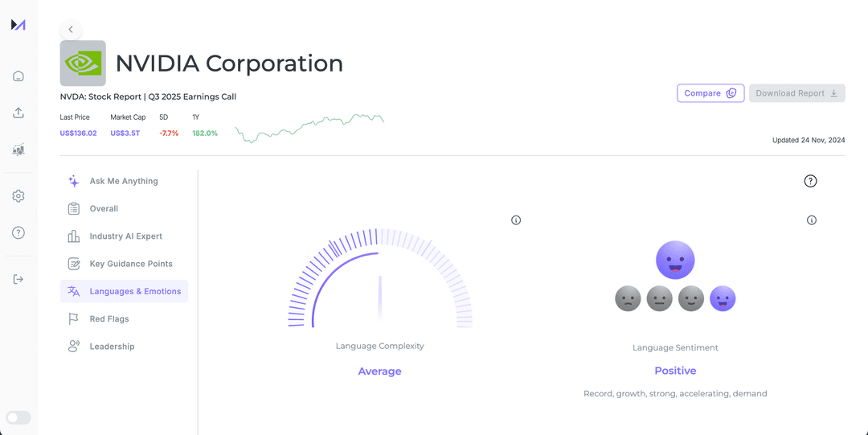Open the upload icon in sidebar

coord(18,113)
